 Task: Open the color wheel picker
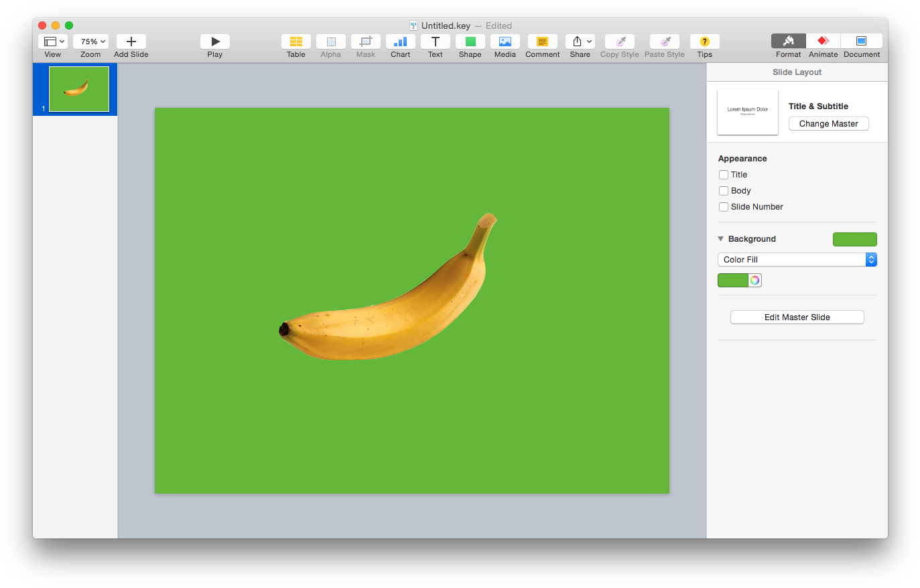click(755, 281)
